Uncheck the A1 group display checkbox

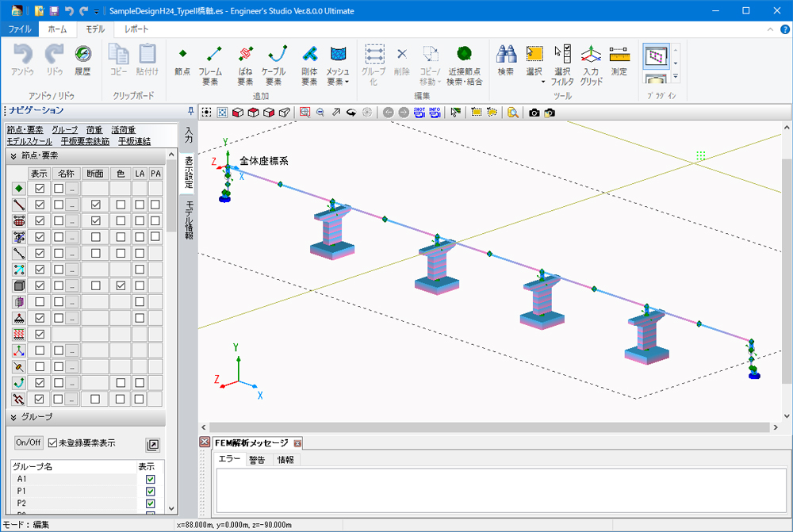click(150, 480)
